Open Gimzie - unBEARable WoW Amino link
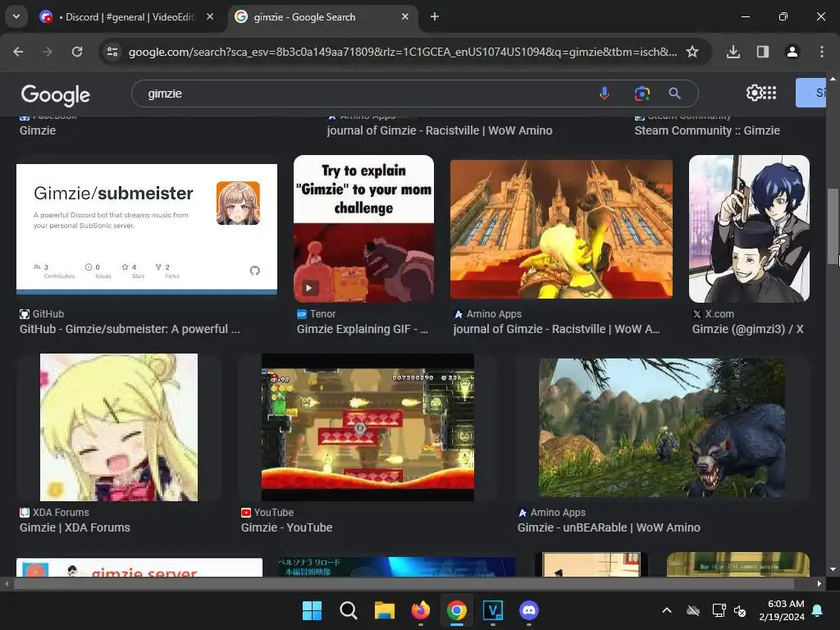 coord(609,527)
